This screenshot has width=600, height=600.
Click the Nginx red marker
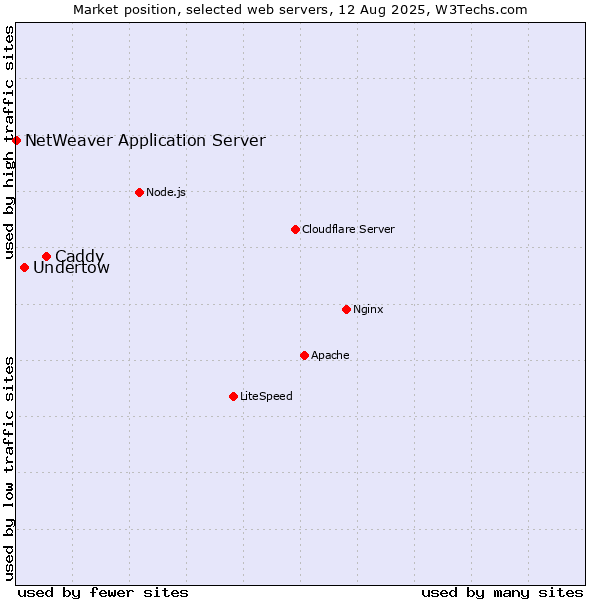tap(347, 309)
